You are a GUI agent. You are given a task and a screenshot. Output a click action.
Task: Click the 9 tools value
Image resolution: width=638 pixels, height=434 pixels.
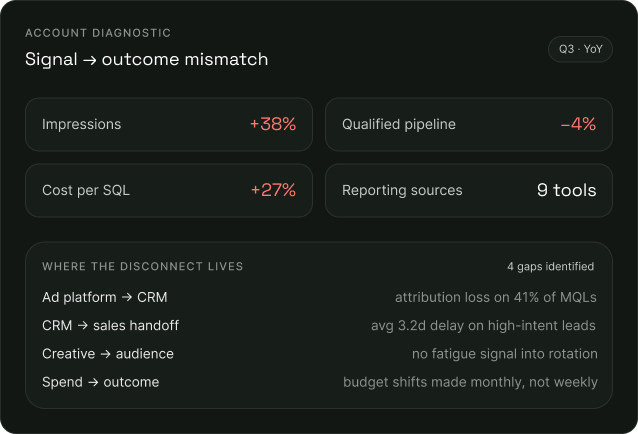(566, 190)
